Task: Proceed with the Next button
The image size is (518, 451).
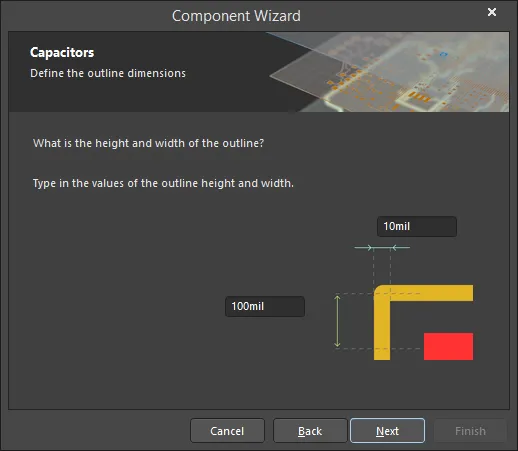Action: pos(387,431)
